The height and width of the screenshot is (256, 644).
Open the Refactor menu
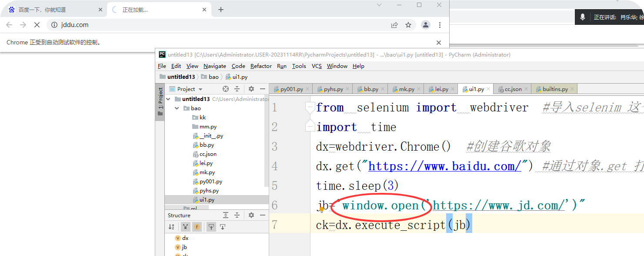pos(261,66)
